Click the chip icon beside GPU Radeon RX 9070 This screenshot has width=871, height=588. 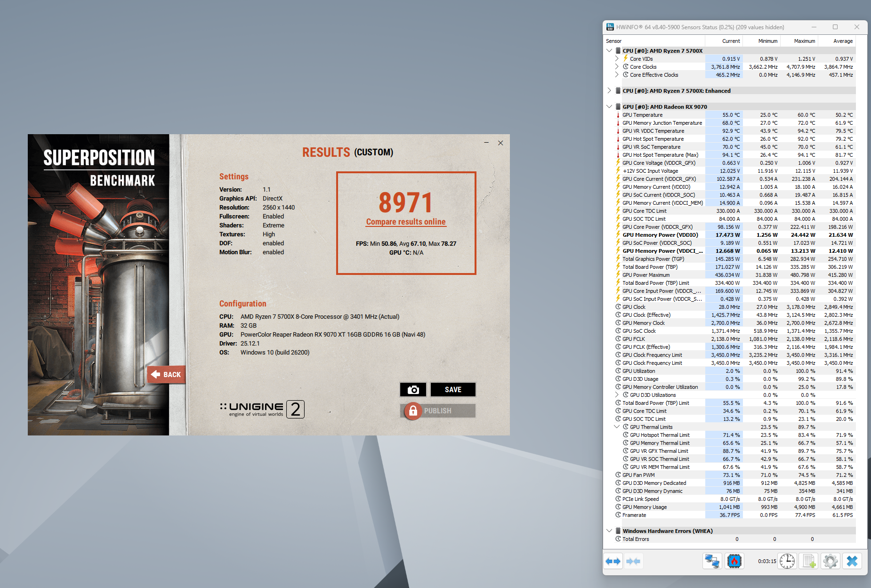618,107
